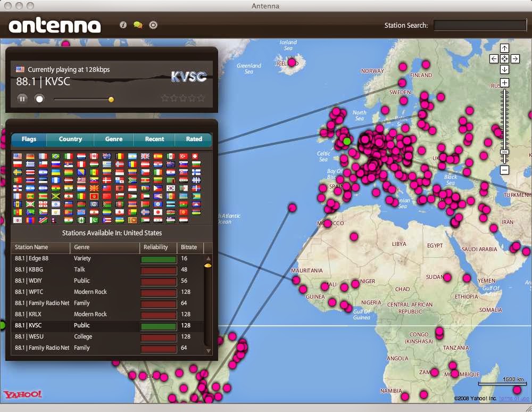
Task: Zoom in with the plus button
Action: click(504, 83)
